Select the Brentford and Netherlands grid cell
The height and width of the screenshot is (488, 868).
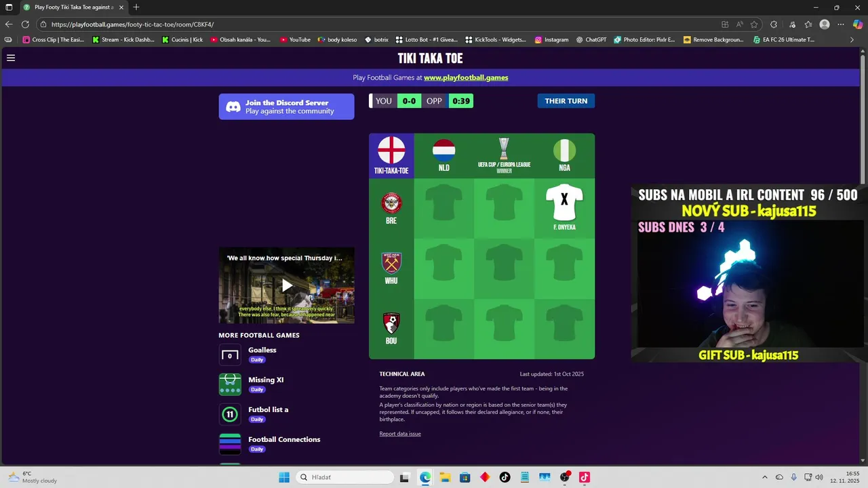click(x=444, y=208)
